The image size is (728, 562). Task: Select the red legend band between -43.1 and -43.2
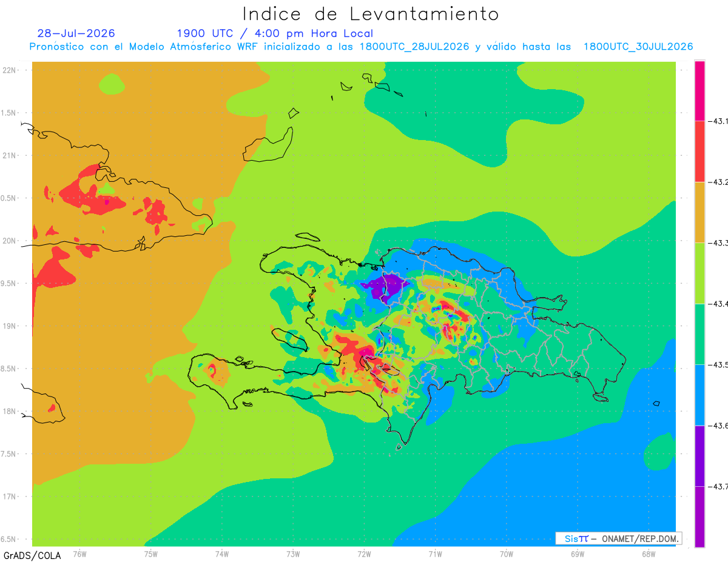699,151
